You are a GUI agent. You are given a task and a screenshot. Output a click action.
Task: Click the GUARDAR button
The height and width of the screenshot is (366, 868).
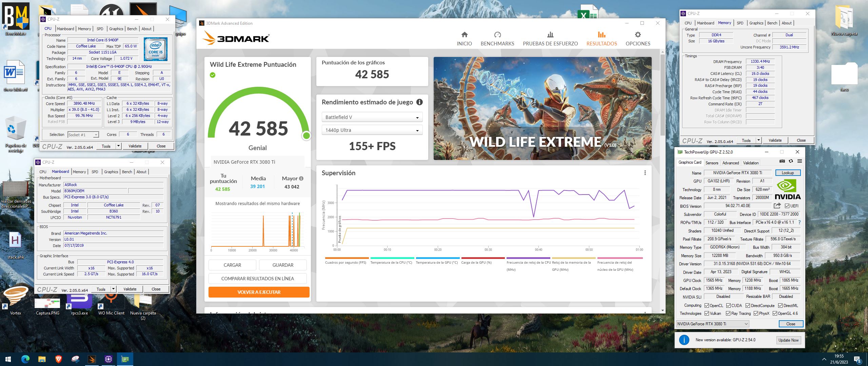(x=283, y=265)
